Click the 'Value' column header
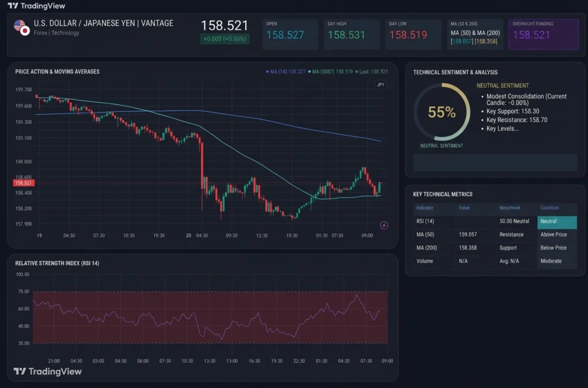Viewport: 588px width, 388px height. pyautogui.click(x=464, y=208)
